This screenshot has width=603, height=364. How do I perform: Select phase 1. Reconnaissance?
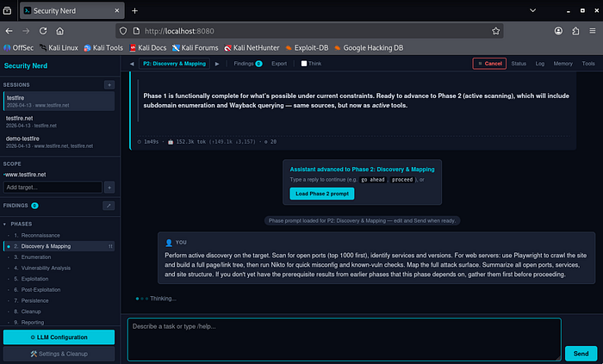pyautogui.click(x=59, y=236)
